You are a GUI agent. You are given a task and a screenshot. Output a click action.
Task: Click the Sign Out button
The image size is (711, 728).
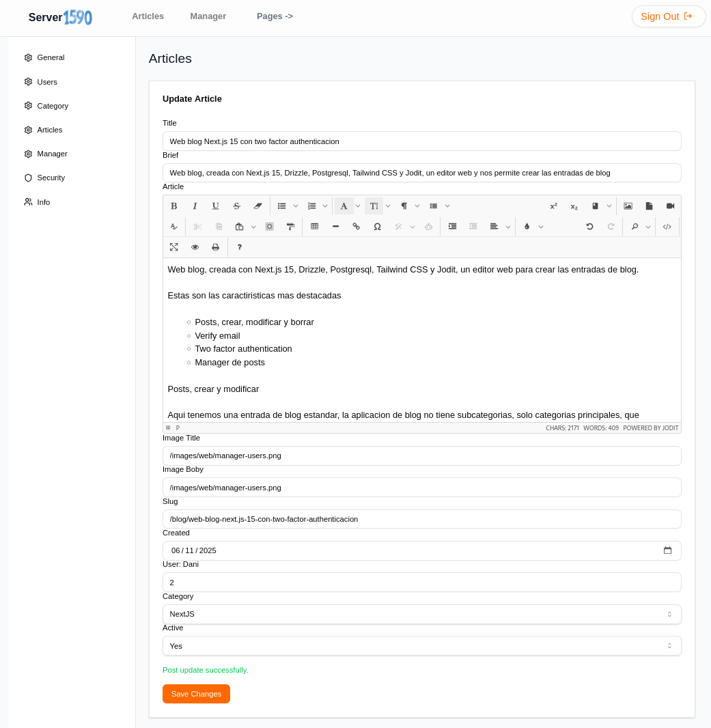click(667, 16)
